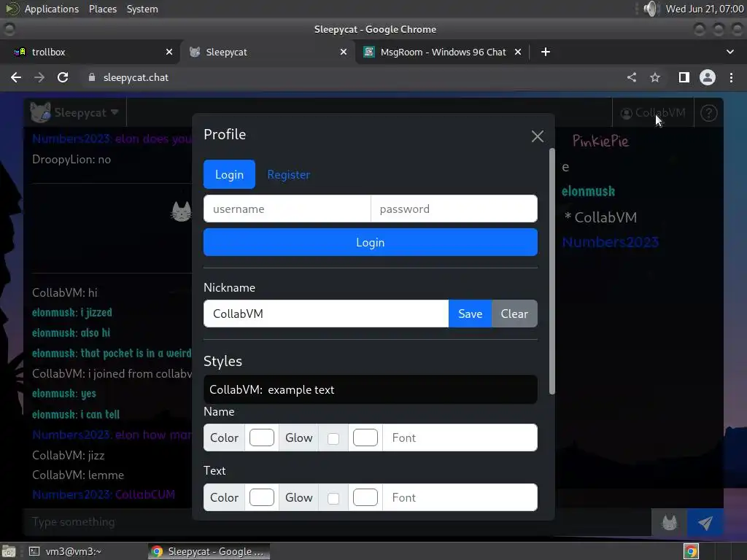Open the Places menu

coord(103,9)
